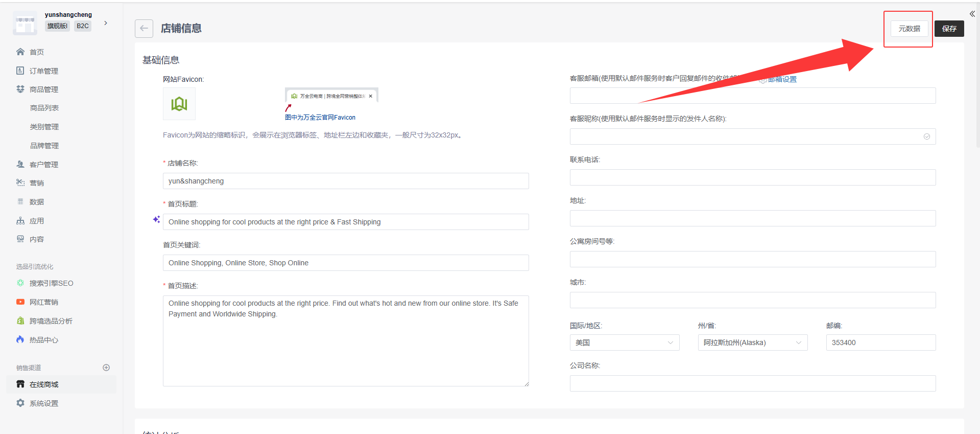This screenshot has height=434, width=980.
Task: Click the website Favicon upload image
Action: [179, 104]
